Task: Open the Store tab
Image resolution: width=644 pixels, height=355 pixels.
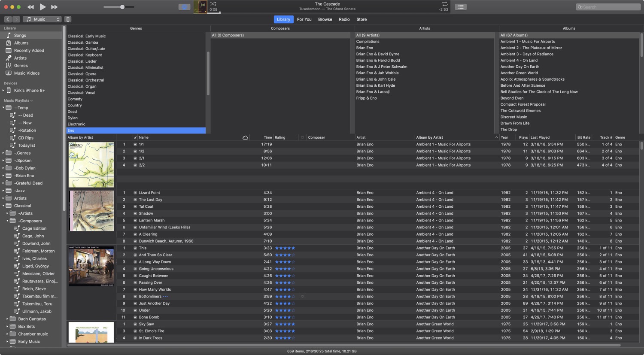Action: point(361,19)
